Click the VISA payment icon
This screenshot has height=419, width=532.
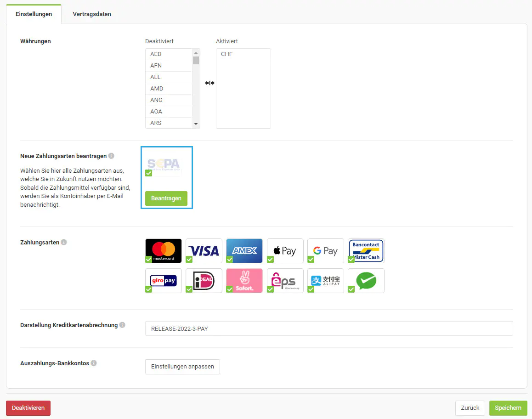click(x=204, y=250)
